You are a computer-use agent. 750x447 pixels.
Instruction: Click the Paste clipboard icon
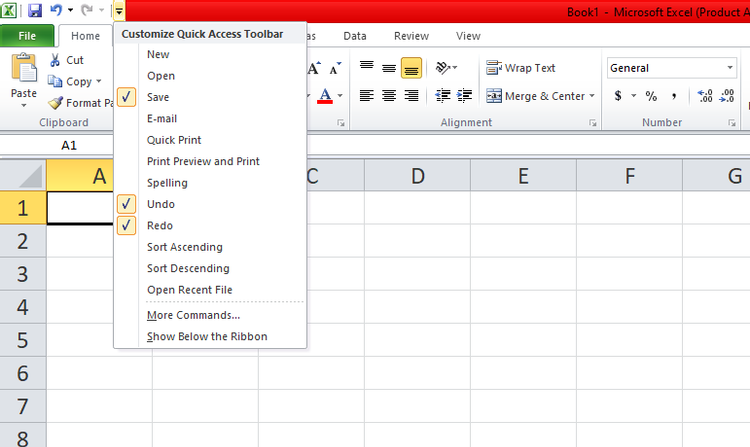[x=24, y=67]
